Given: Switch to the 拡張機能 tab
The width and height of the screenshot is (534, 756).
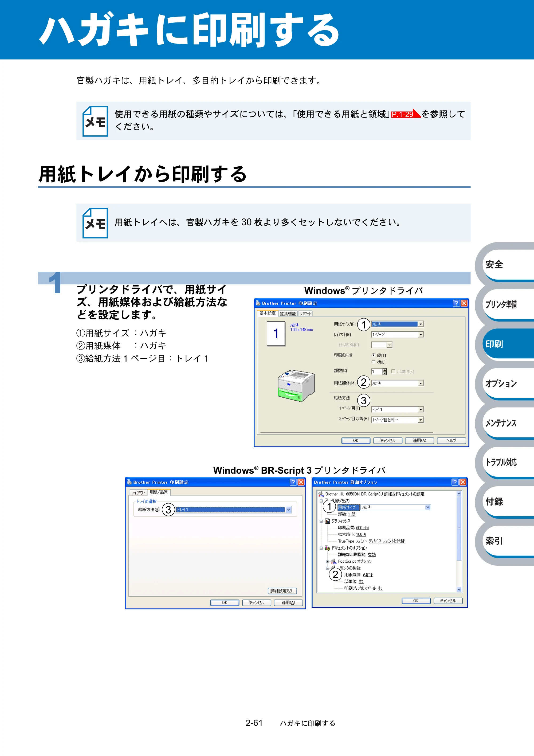Looking at the screenshot, I should click(288, 314).
